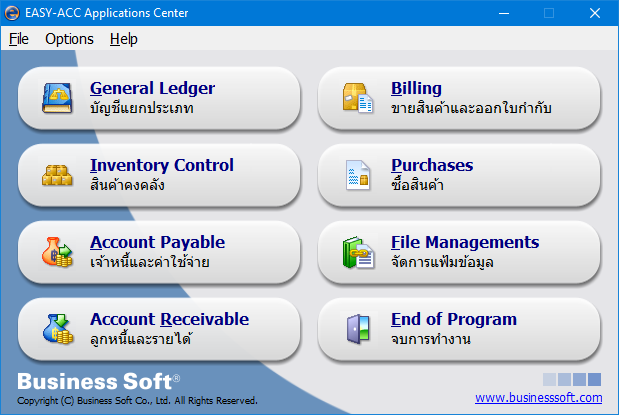Click the General Ledger book icon

tap(58, 97)
